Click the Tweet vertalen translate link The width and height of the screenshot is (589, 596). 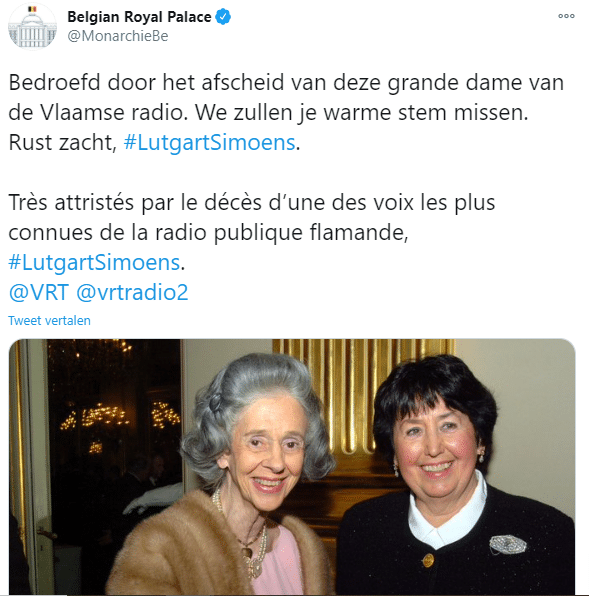coord(49,321)
